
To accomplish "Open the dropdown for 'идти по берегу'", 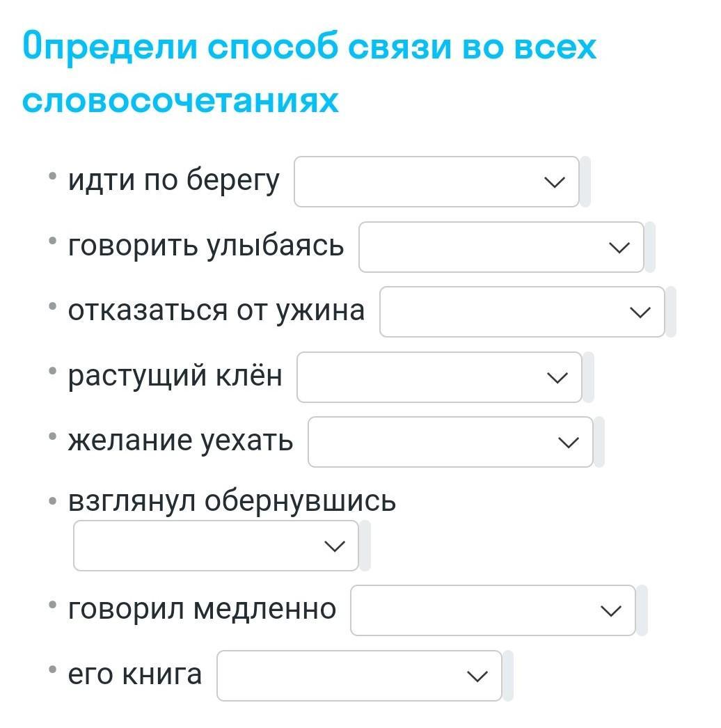I will [x=436, y=182].
